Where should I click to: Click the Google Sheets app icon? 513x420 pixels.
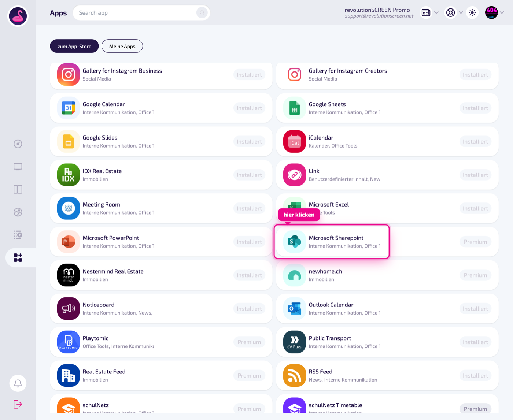(x=295, y=108)
